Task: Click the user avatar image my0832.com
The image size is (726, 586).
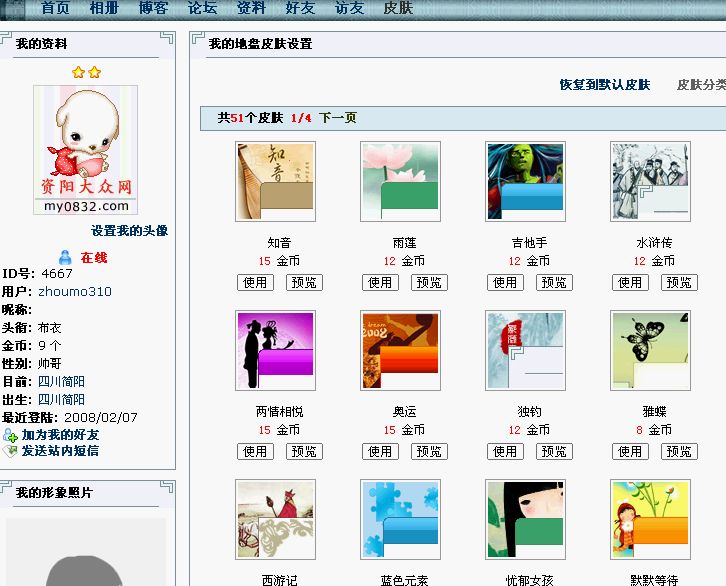Action: (86, 150)
